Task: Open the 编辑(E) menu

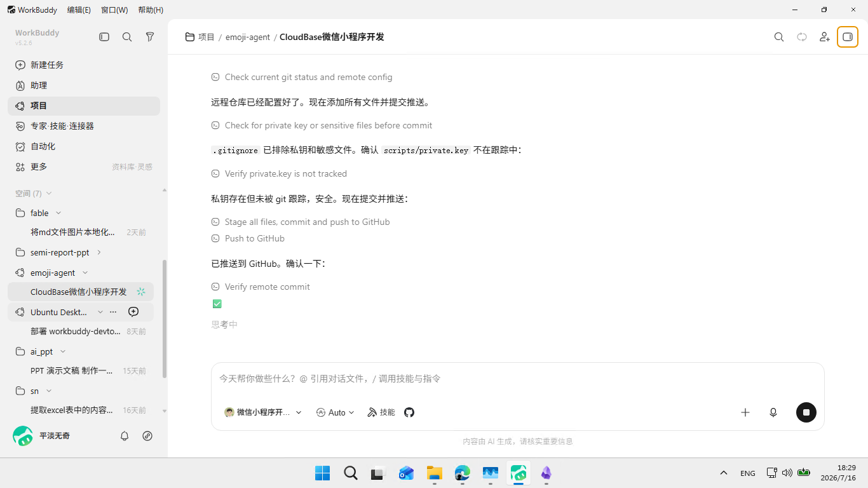Action: coord(79,10)
